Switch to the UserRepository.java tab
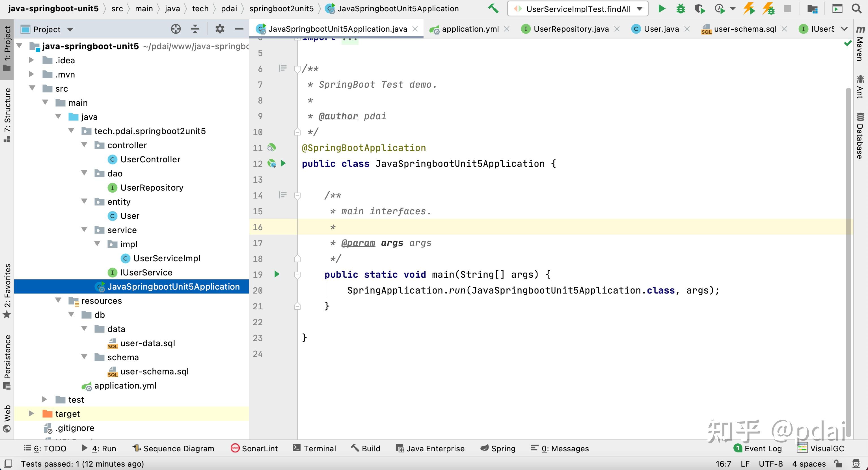The height and width of the screenshot is (470, 868). 571,29
